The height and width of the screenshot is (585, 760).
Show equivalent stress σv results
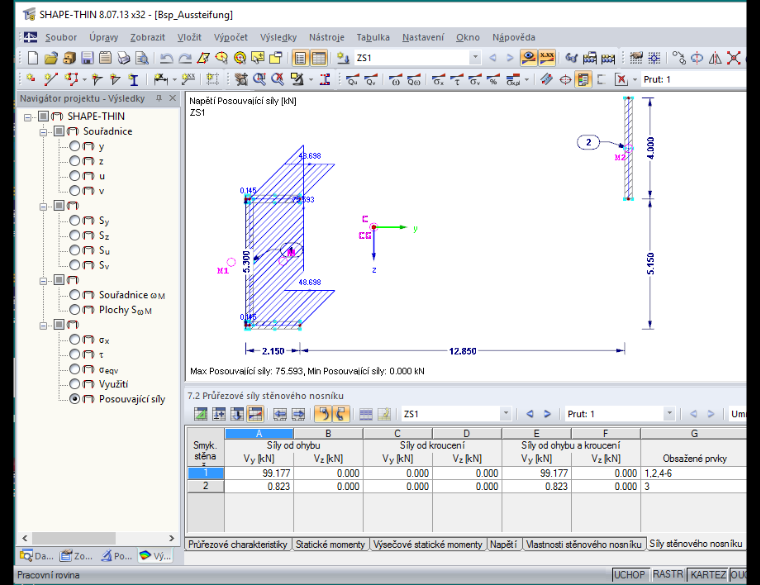(x=475, y=79)
